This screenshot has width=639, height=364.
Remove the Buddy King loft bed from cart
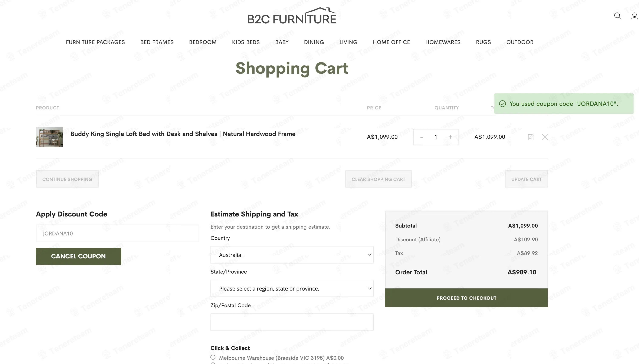545,137
